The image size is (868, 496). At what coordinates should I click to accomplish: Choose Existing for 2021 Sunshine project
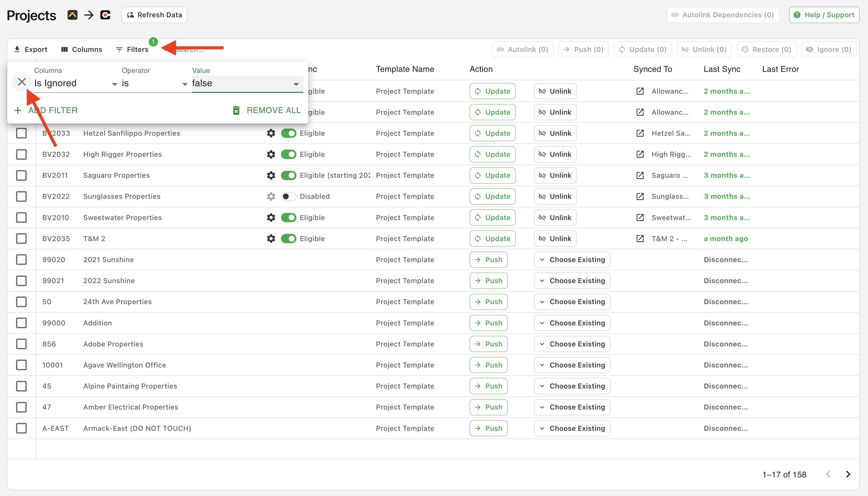[572, 259]
